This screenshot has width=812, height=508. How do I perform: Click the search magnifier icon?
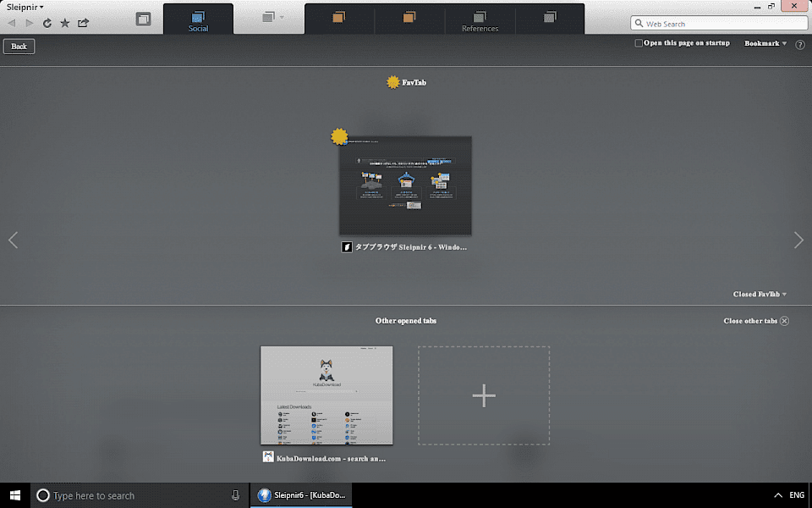point(639,24)
